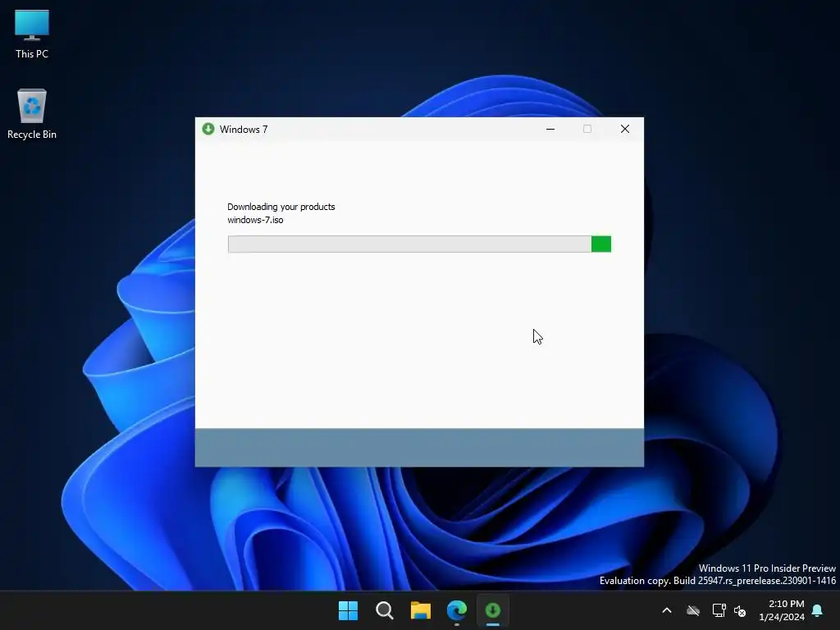Click the OneDrive cloud tray icon
840x630 pixels.
693,610
